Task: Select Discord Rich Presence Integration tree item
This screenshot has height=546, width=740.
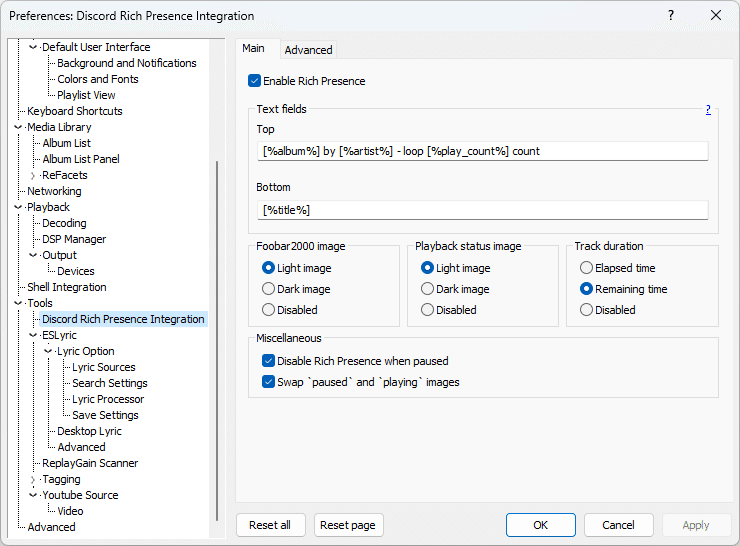Action: click(123, 319)
